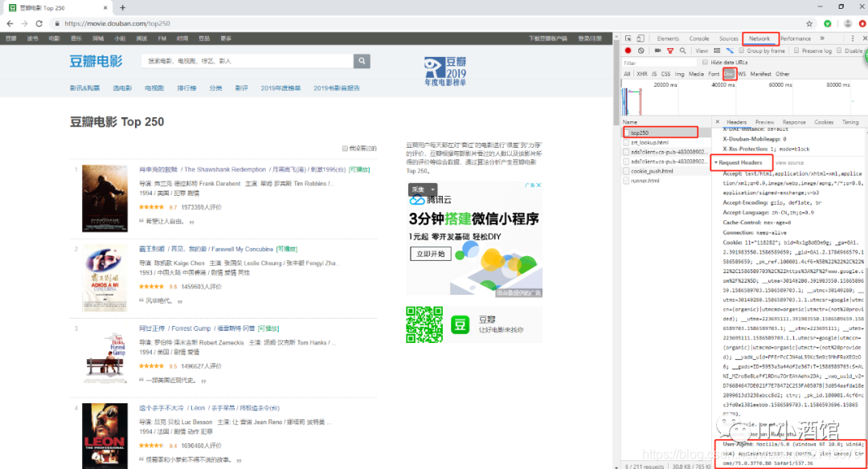Click the user profile avatar icon in browser toolbar

pos(848,23)
